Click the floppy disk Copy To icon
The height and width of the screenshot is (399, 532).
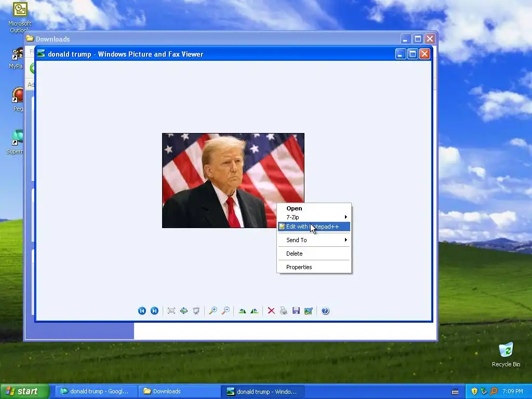(x=296, y=311)
